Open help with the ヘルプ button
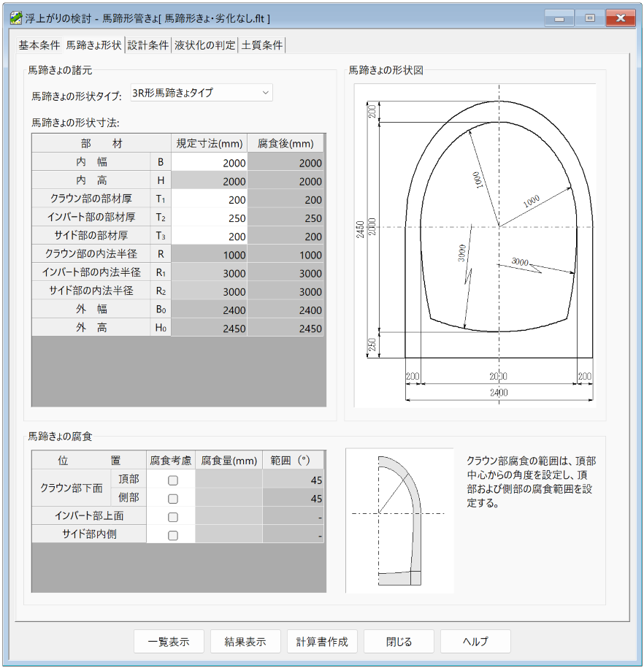The height and width of the screenshot is (668, 644). 475,641
